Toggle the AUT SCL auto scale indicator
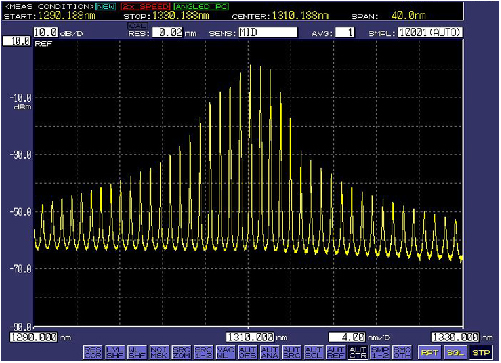The height and width of the screenshot is (363, 501). [314, 352]
